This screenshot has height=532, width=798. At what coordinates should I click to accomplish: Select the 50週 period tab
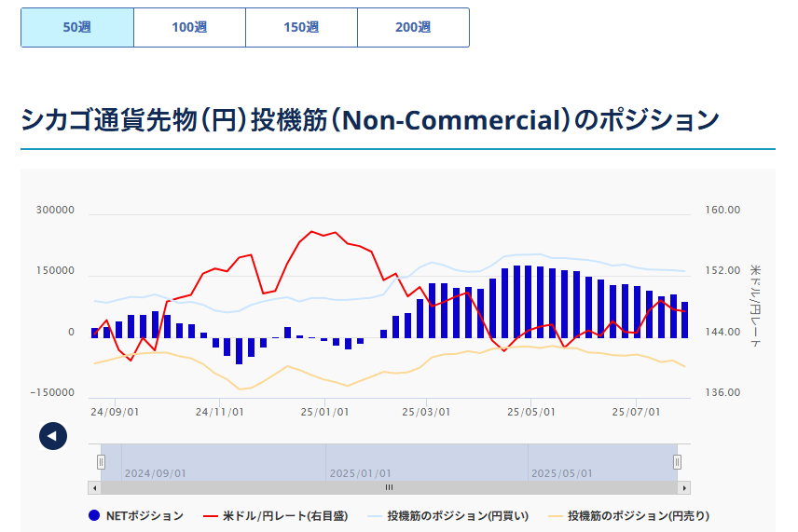pos(77,27)
